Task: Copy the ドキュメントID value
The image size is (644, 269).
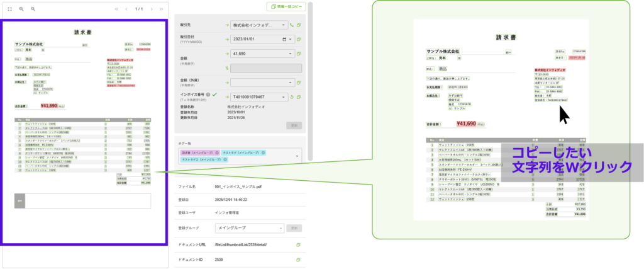Action: pos(297,260)
